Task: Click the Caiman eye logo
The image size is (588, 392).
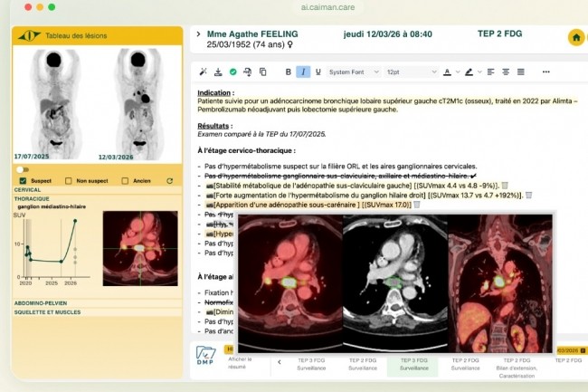Action: click(x=29, y=35)
